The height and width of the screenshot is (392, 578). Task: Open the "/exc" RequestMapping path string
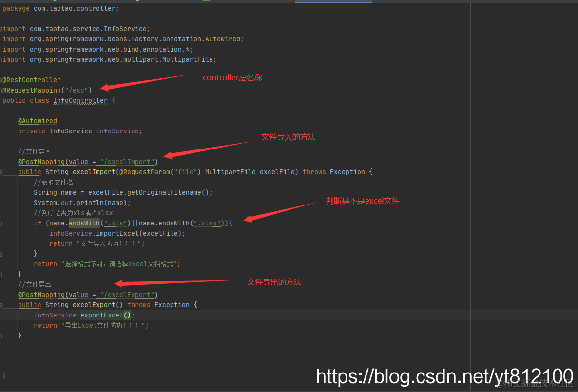77,90
